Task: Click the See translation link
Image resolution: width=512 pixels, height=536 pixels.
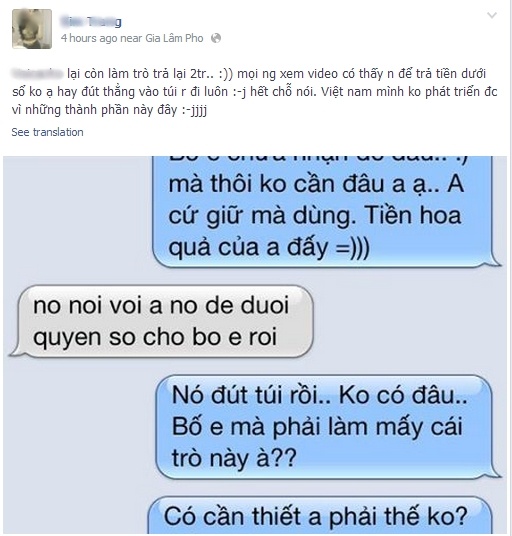Action: (48, 132)
